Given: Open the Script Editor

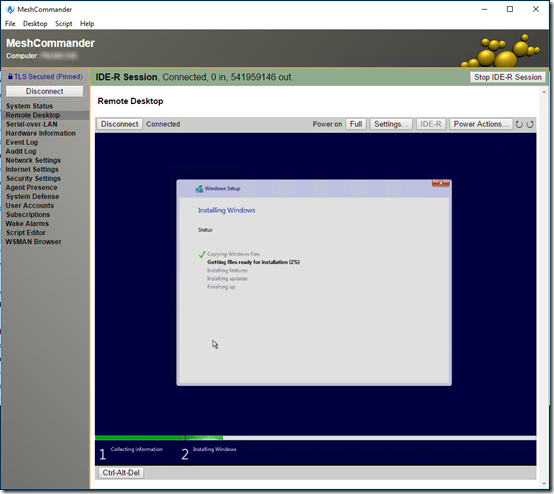Looking at the screenshot, I should pos(25,233).
